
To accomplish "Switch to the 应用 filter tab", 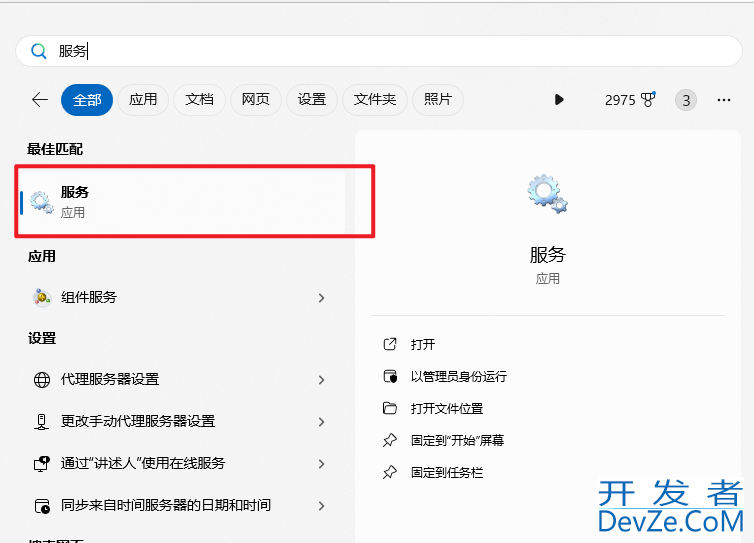I will (x=143, y=99).
